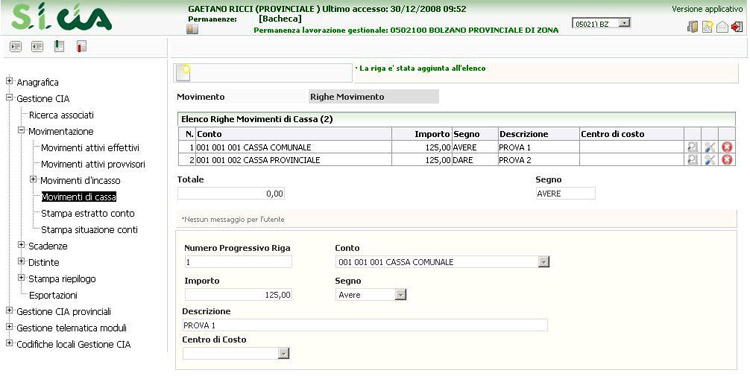Expand the Stampa riepilogo tree node

pyautogui.click(x=21, y=278)
